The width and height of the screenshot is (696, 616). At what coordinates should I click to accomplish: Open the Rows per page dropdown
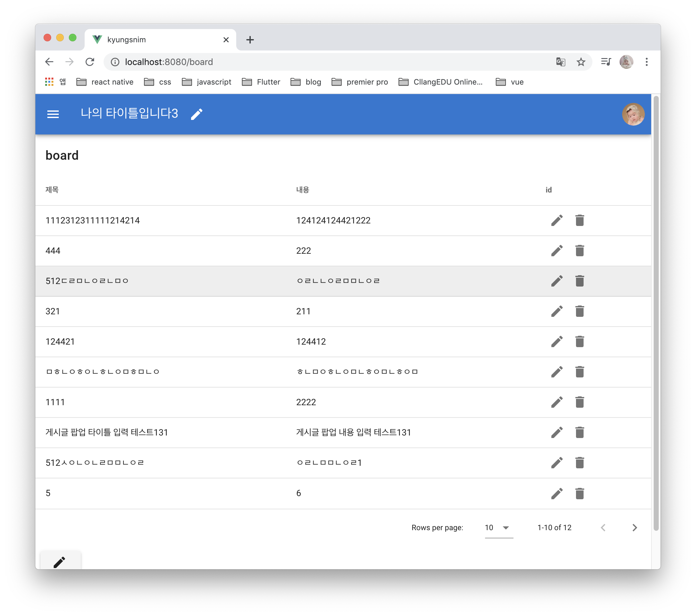click(x=499, y=528)
